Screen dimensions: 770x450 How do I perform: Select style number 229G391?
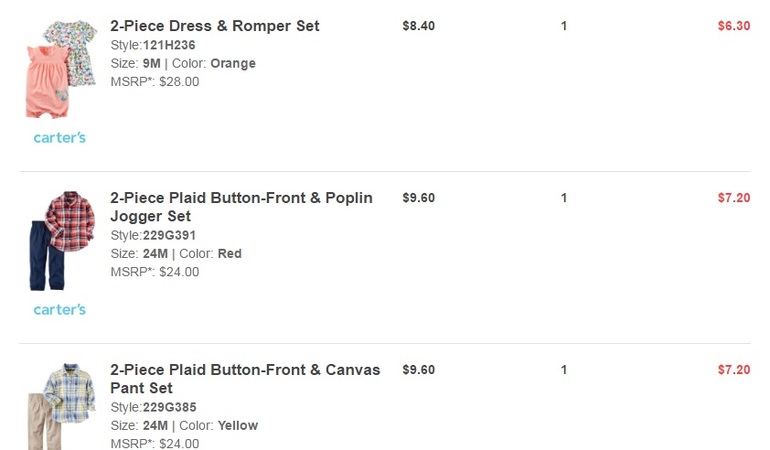[168, 235]
